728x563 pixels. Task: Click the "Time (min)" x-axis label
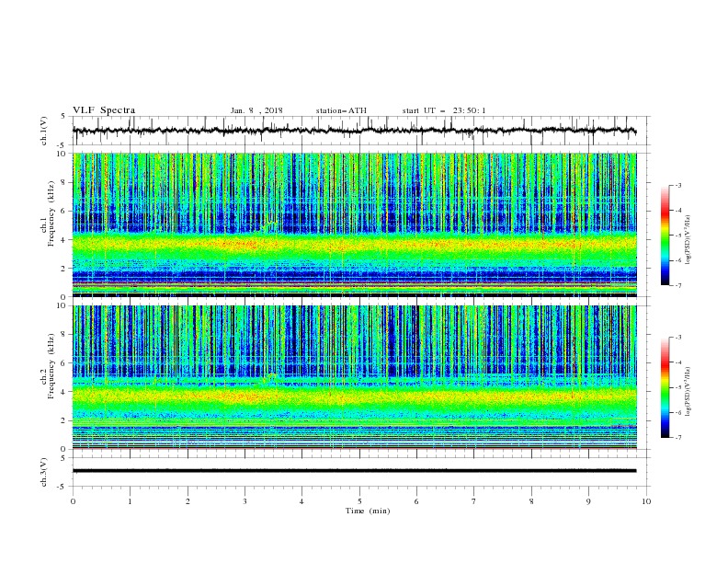pyautogui.click(x=368, y=511)
